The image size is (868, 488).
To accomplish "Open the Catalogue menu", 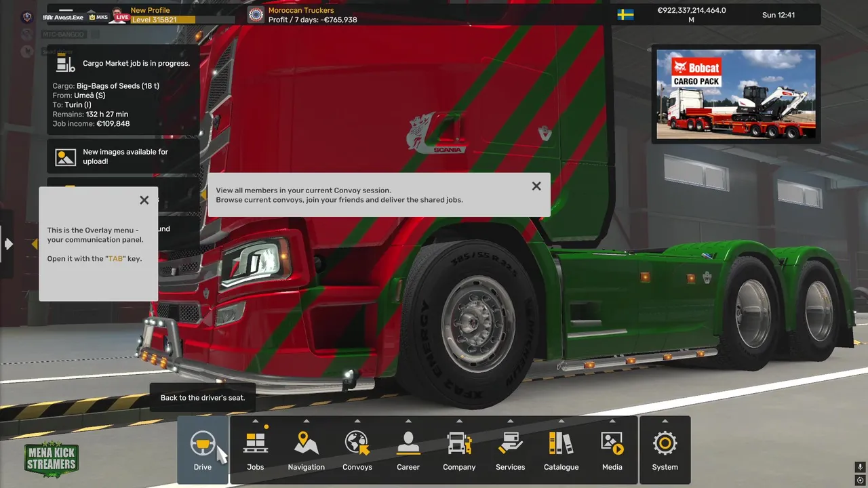I will point(561,450).
